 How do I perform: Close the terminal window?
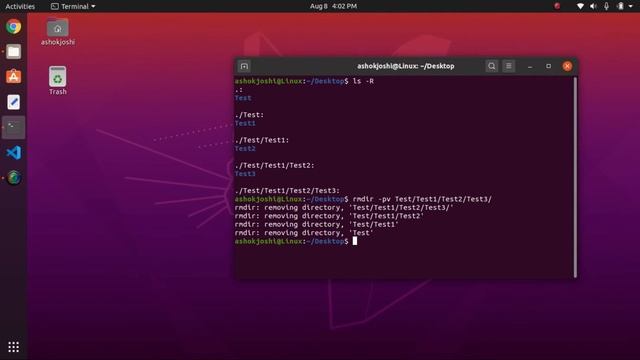coord(567,66)
